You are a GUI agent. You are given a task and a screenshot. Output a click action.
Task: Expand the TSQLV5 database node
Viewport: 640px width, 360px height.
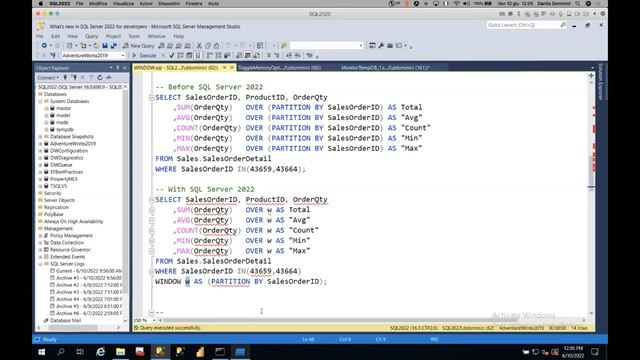coord(40,186)
